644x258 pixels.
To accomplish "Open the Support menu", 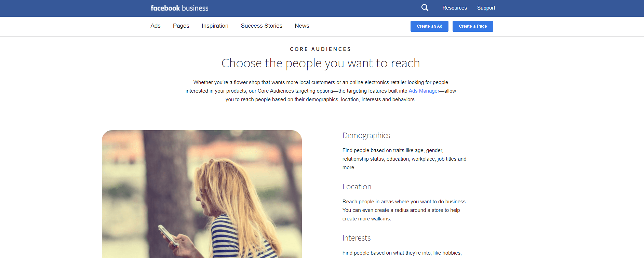I will tap(486, 8).
